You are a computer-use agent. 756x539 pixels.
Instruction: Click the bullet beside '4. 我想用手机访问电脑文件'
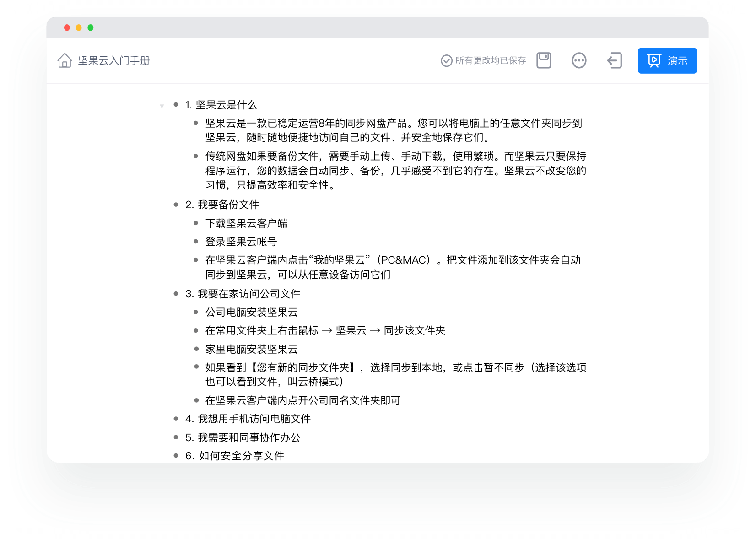pos(176,419)
